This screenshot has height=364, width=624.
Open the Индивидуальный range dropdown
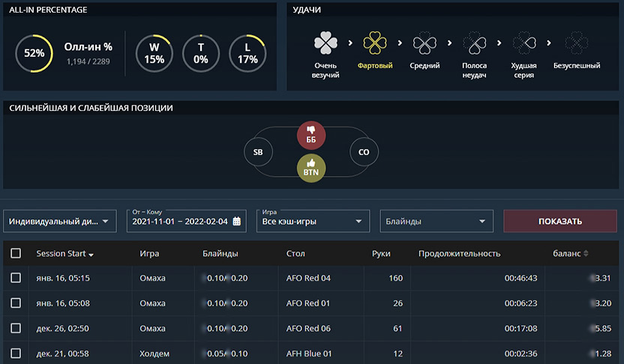pos(60,222)
